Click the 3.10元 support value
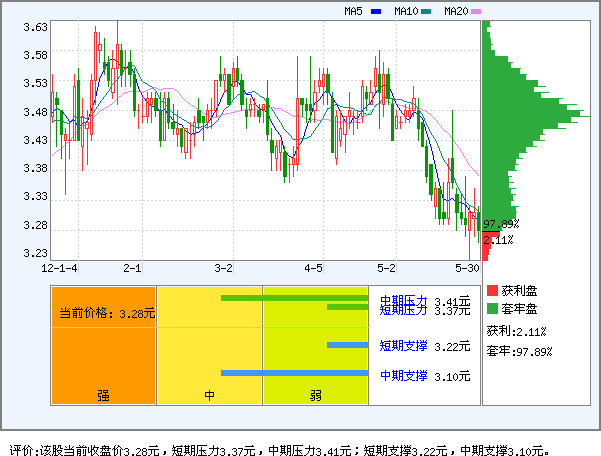Image resolution: width=601 pixels, height=456 pixels. (x=452, y=376)
